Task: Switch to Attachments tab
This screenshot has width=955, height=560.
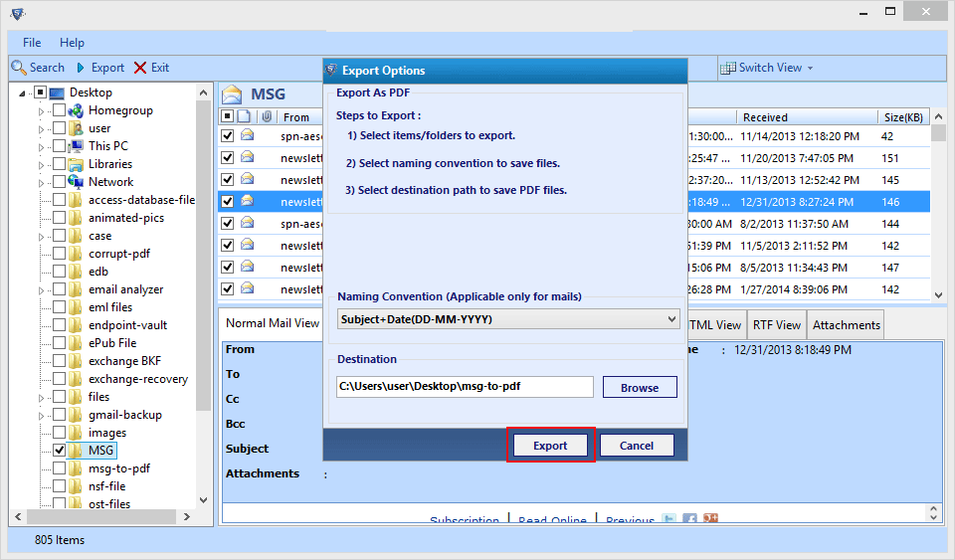Action: pos(846,325)
